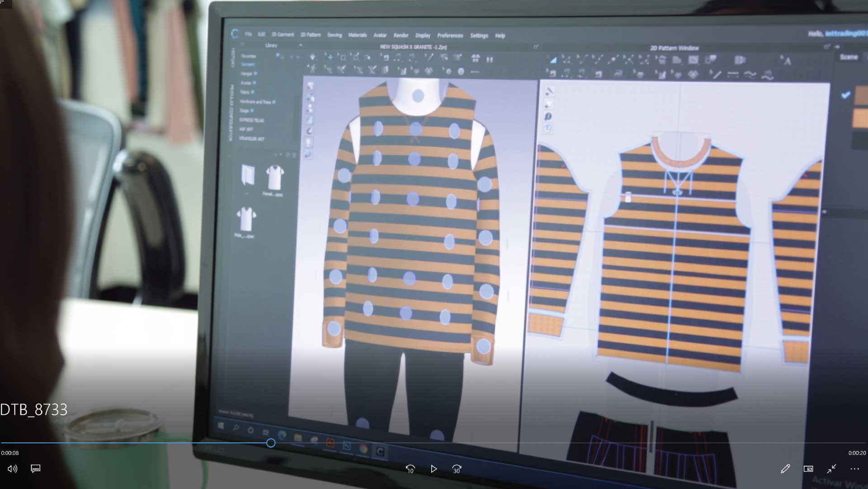This screenshot has height=489, width=868.
Task: Open the Hardware and Trims folder
Action: [255, 102]
